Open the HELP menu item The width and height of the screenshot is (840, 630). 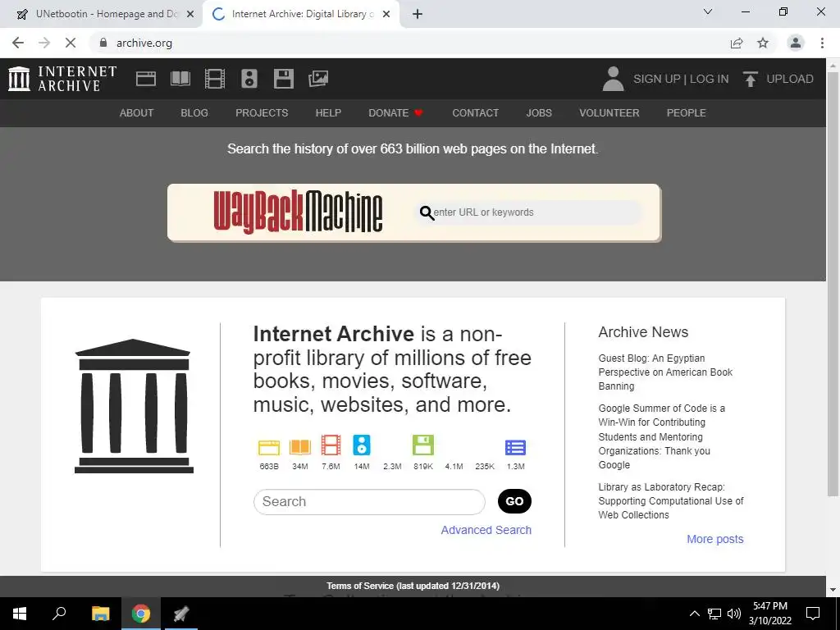click(328, 113)
